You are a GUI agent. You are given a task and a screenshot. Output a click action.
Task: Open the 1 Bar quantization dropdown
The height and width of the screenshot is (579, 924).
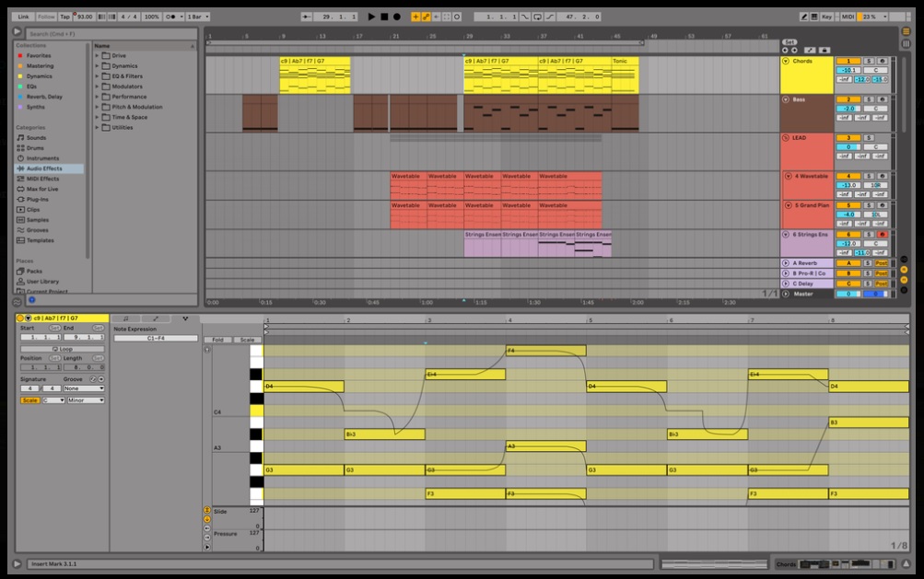[197, 17]
